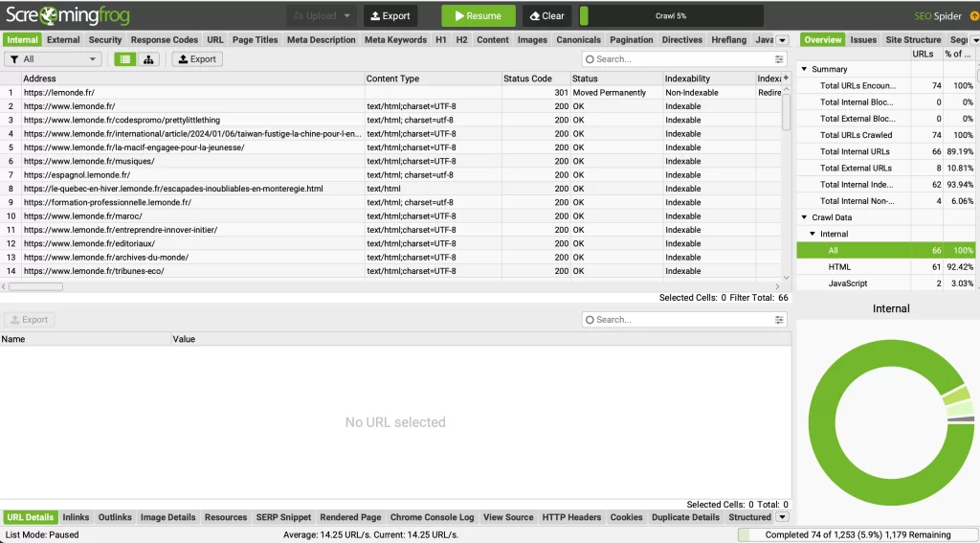The height and width of the screenshot is (543, 980).
Task: Click the orange icon beside SEO Spider
Action: coord(974,16)
